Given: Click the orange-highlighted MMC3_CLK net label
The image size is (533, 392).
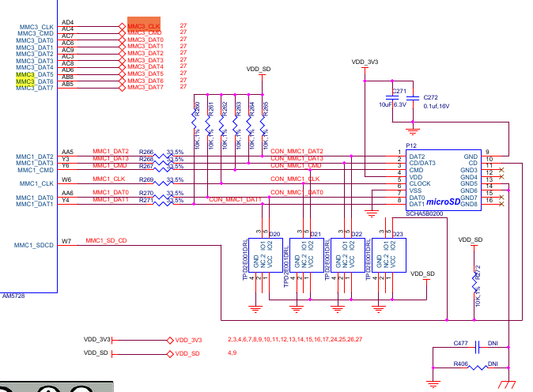Looking at the screenshot, I should click(144, 25).
